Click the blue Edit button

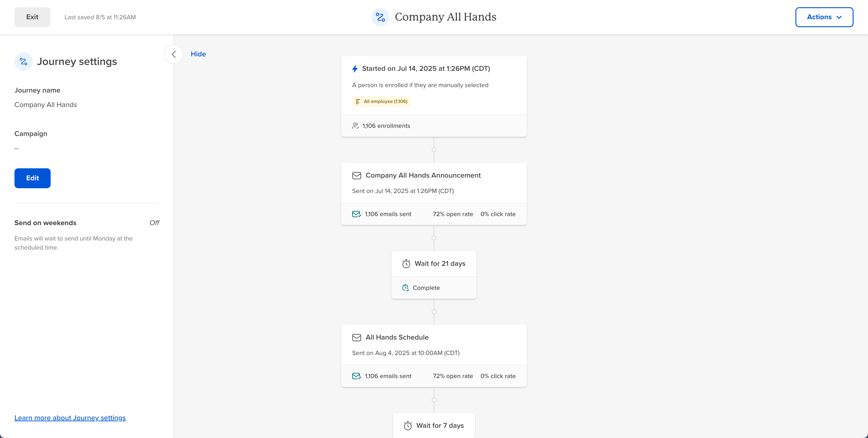pyautogui.click(x=32, y=178)
